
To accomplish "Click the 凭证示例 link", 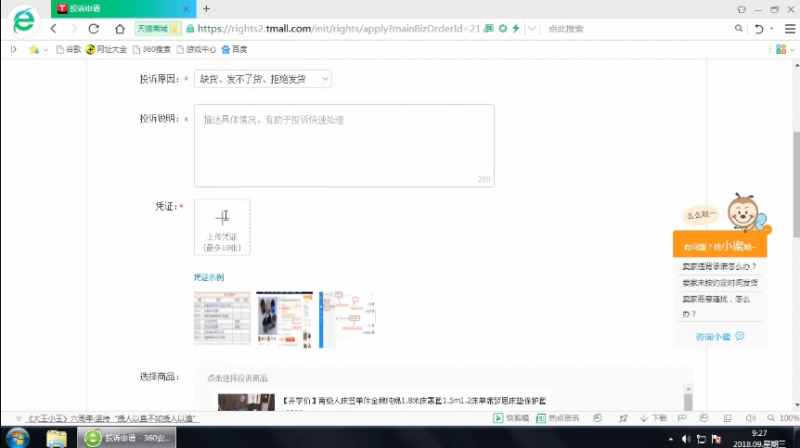I will (209, 277).
